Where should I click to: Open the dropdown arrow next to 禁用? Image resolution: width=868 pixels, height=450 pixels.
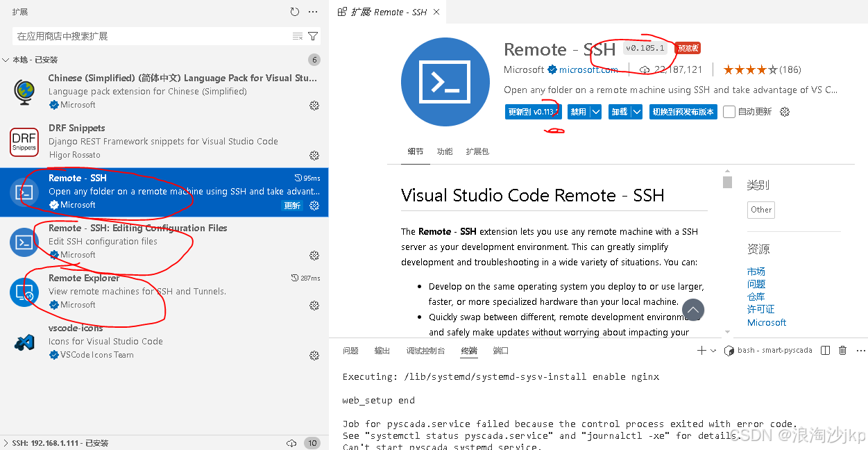coord(595,112)
